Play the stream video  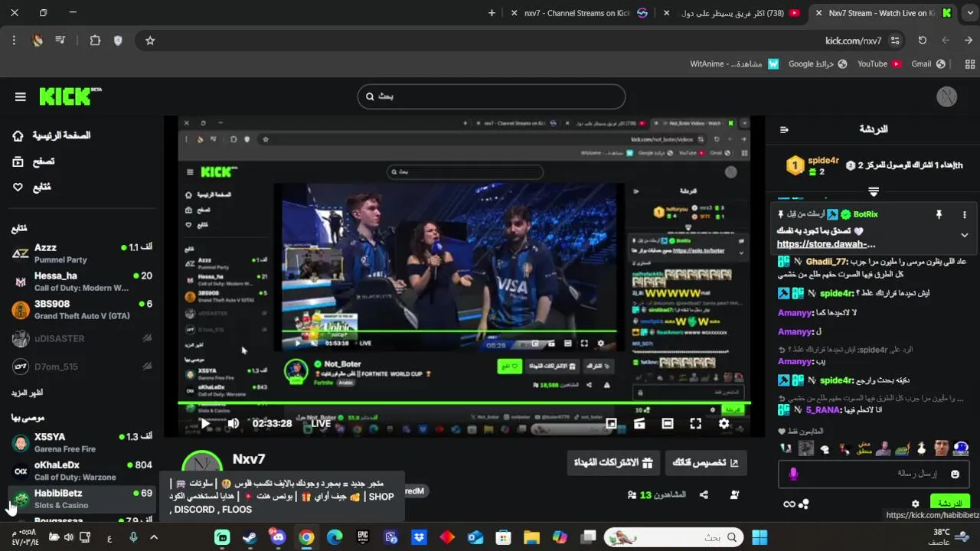tap(204, 423)
